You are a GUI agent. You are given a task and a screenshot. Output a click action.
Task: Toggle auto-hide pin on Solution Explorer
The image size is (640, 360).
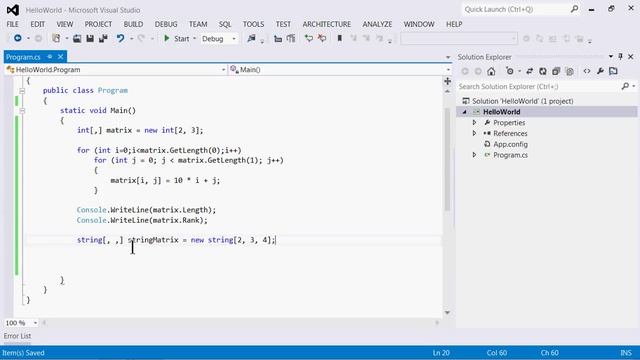click(x=620, y=57)
